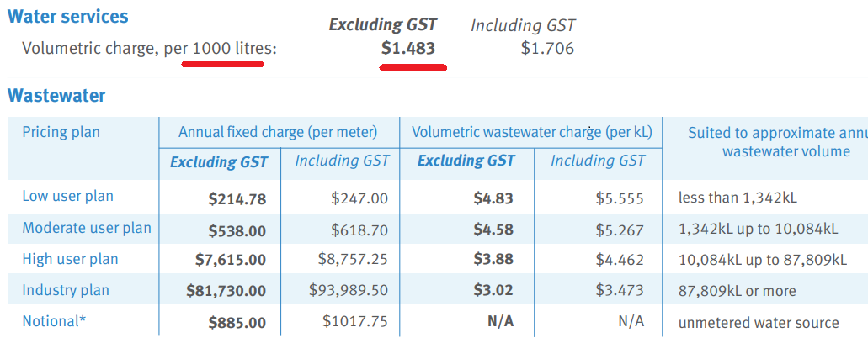Click the Wastewater section heading
The width and height of the screenshot is (868, 359).
point(56,96)
